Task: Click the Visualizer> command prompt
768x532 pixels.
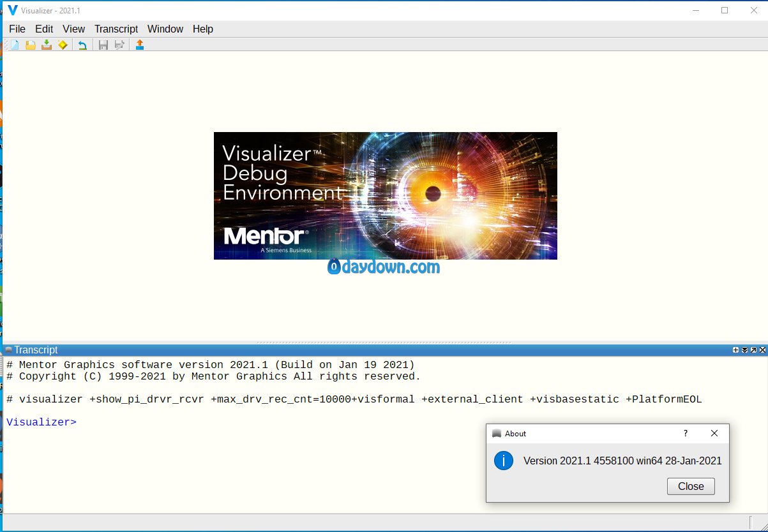Action: tap(41, 422)
